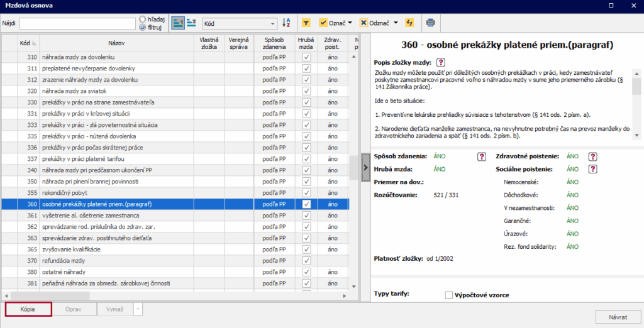Click the Kópia button
This screenshot has height=328, width=644.
click(x=28, y=309)
